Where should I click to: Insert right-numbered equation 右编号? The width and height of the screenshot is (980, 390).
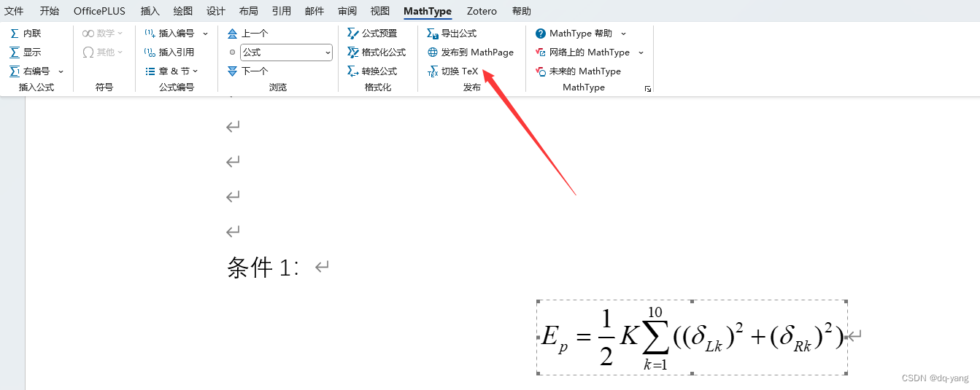(29, 71)
